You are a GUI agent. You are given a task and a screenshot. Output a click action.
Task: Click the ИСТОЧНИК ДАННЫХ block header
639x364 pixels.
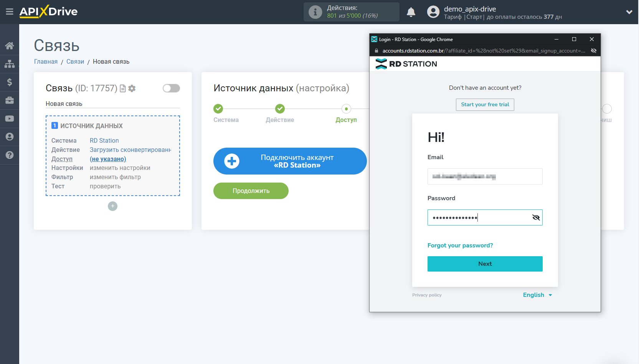91,126
